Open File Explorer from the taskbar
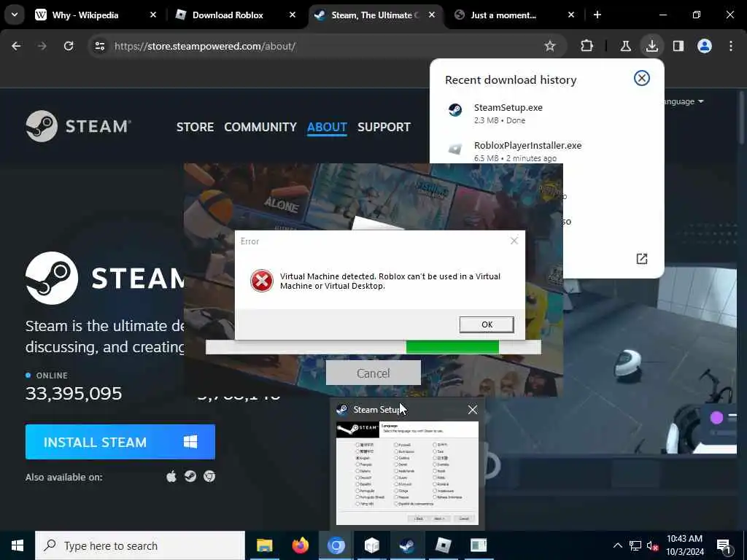 click(x=264, y=545)
